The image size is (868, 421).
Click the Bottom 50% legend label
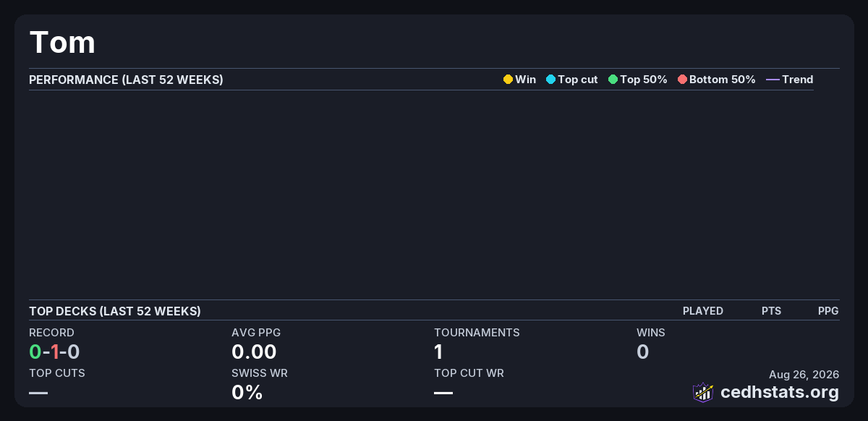coord(722,80)
